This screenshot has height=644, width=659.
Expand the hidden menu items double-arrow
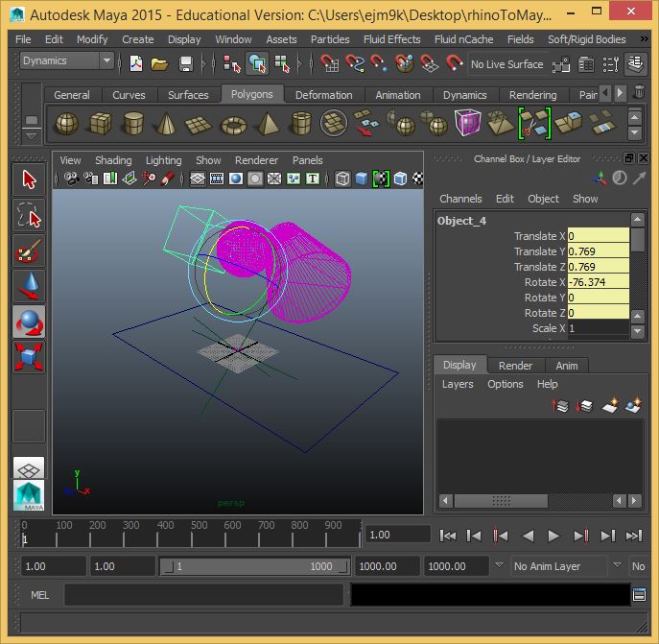644,39
